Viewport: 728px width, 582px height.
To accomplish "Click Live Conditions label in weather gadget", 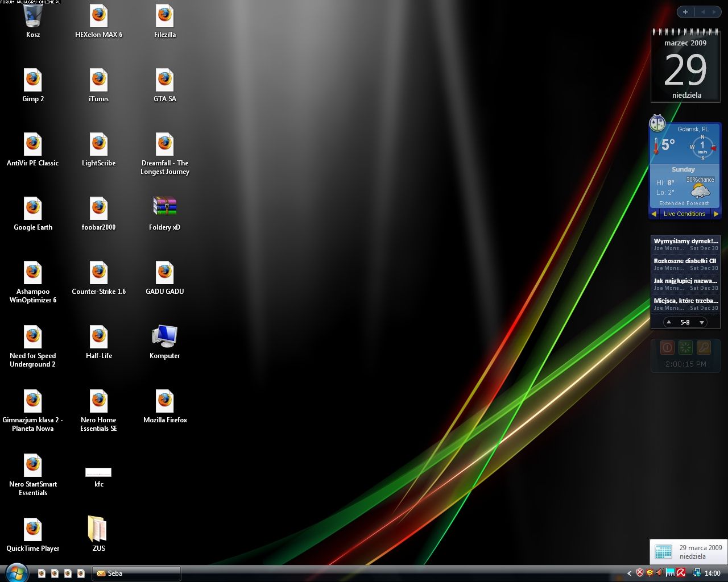I will pos(684,214).
